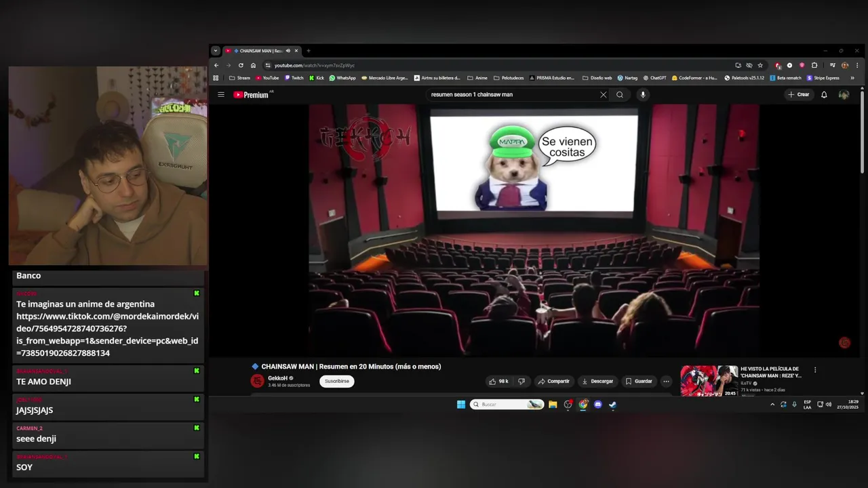Like the video with 98 k likes

[498, 381]
